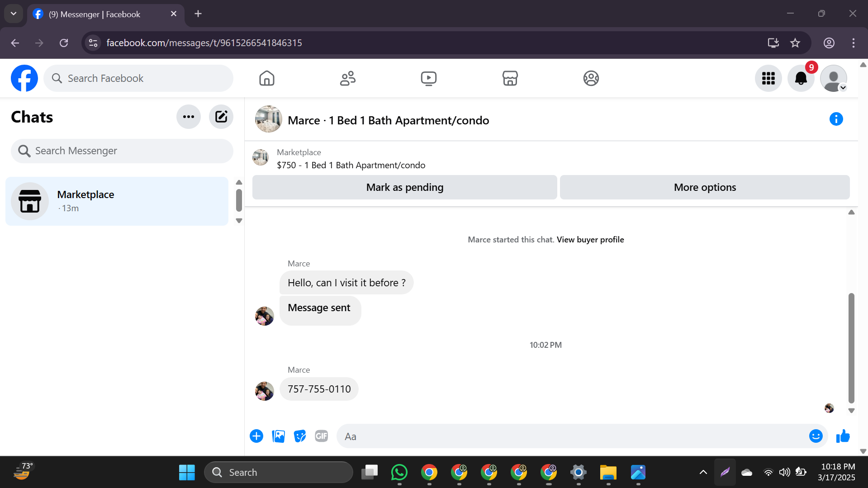The width and height of the screenshot is (868, 488).
Task: Open the Settings gear on the taskbar
Action: coord(579,472)
